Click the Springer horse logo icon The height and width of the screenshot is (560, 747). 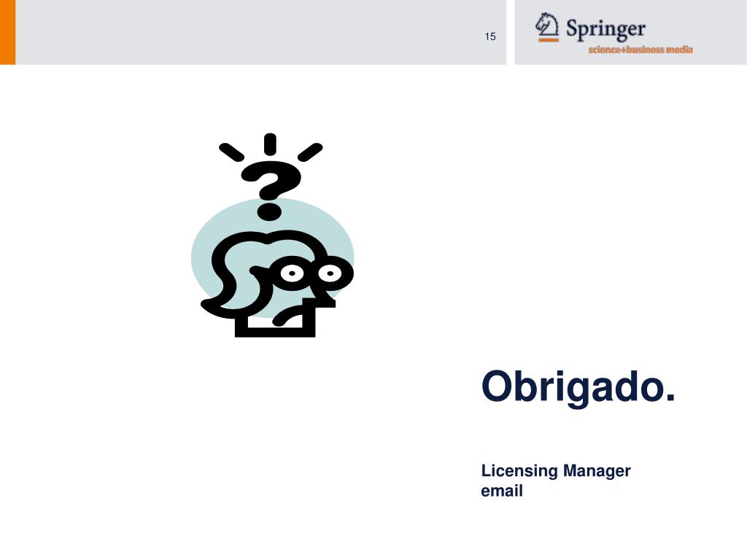tap(547, 27)
